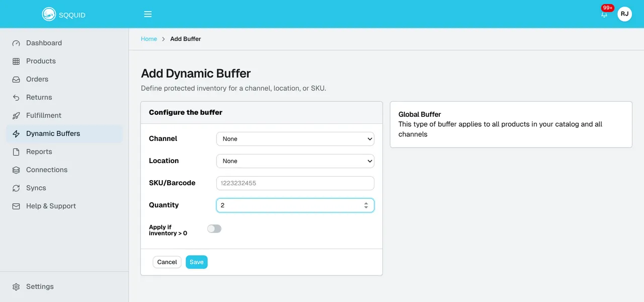Open Connections in the sidebar

[64, 170]
